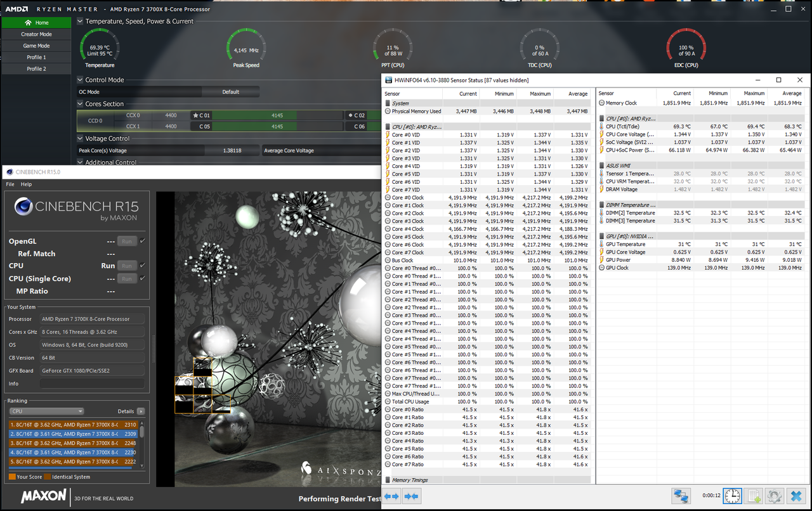
Task: Click the GPU Clock sensor icon
Action: click(x=601, y=268)
